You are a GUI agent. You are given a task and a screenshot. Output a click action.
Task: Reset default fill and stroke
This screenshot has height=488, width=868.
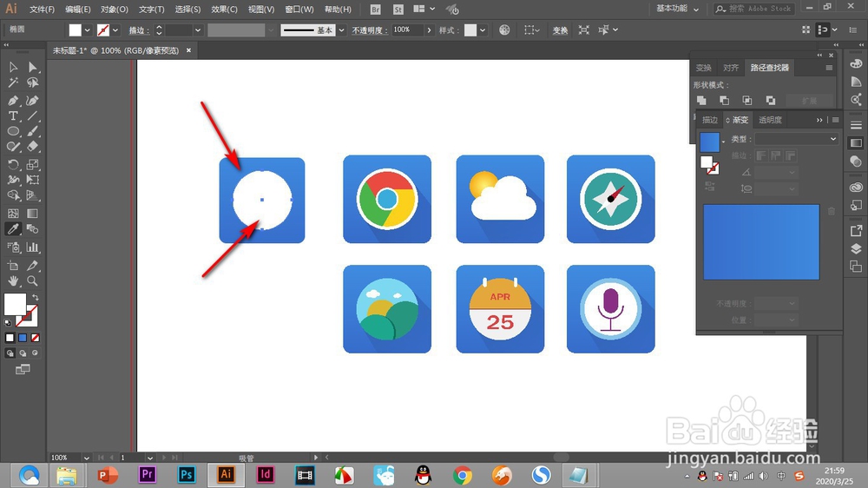point(8,322)
